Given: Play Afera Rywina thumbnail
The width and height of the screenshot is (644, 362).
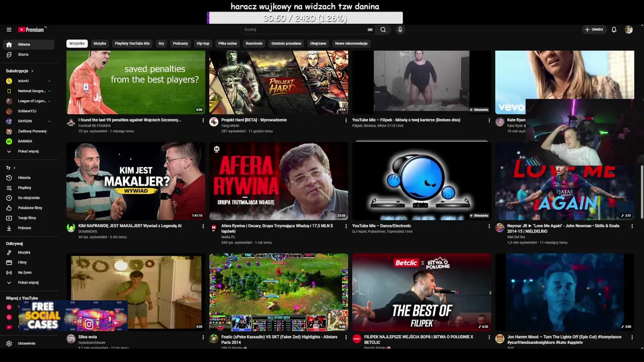Looking at the screenshot, I should tap(279, 181).
